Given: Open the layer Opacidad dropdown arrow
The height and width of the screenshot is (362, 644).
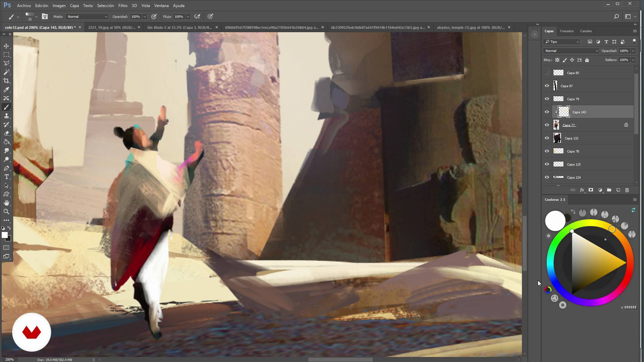Looking at the screenshot, I should 633,51.
